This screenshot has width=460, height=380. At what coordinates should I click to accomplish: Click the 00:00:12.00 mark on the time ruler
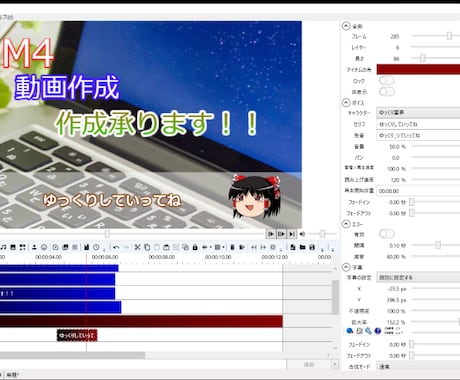pyautogui.click(x=274, y=257)
